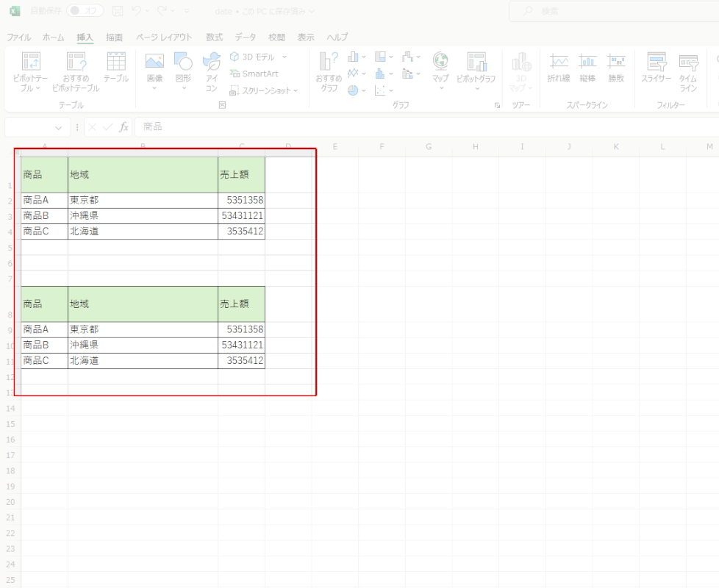
Task: Switch to the 表示 tab
Action: 306,37
